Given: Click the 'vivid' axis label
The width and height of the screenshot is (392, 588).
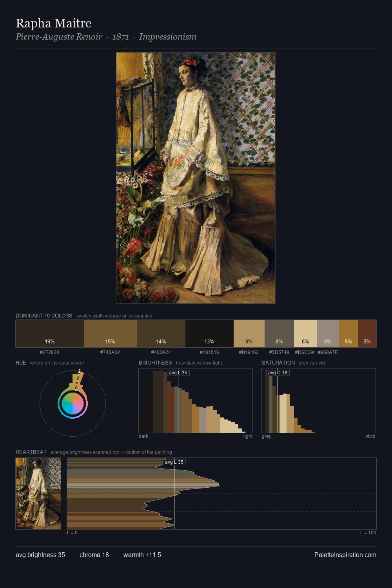Looking at the screenshot, I should point(370,436).
